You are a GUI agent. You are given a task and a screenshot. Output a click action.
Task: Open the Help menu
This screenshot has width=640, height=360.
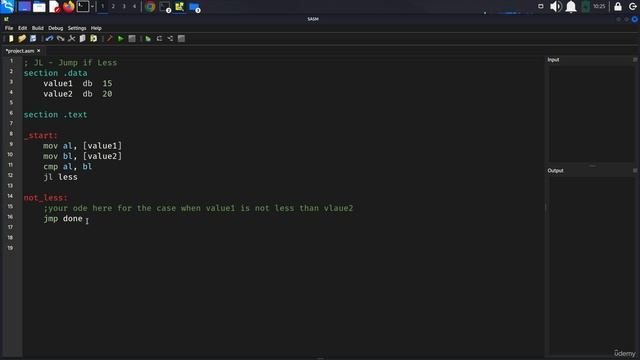(96, 28)
